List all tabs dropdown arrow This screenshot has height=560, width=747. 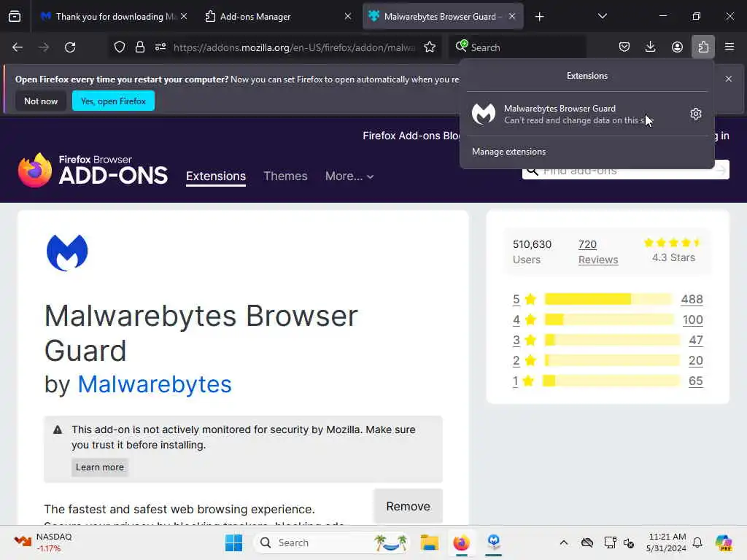coord(602,16)
